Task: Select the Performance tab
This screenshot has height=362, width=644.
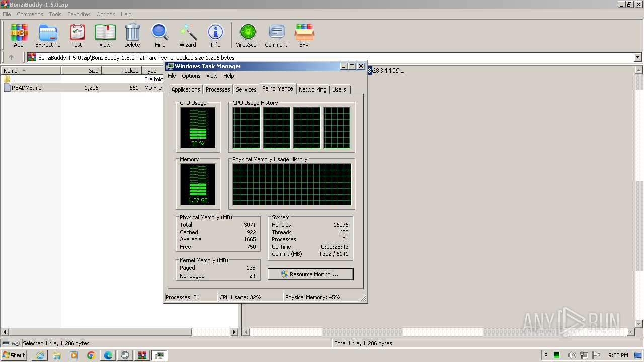Action: [x=278, y=88]
